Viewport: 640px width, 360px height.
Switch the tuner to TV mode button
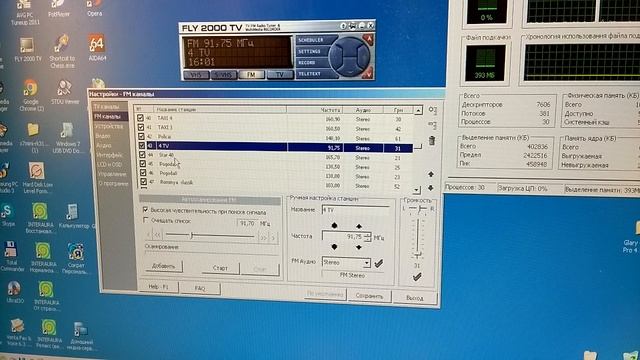tap(279, 75)
